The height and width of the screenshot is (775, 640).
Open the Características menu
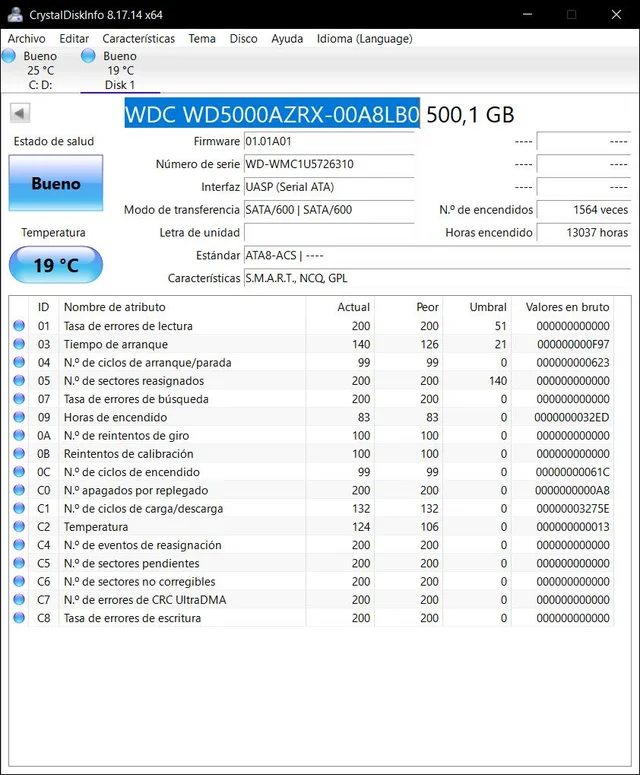[x=138, y=39]
